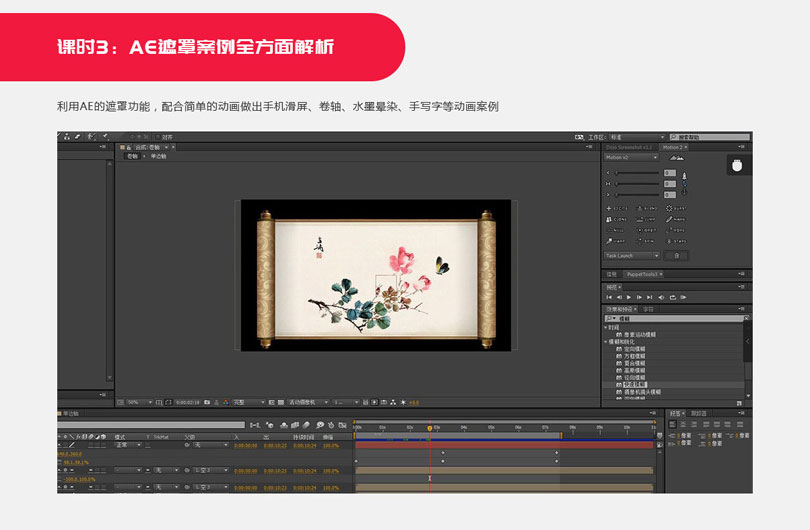Viewport: 810px width, 530px height.
Task: Switch to the Tracker tab beside Align
Action: pyautogui.click(x=698, y=413)
